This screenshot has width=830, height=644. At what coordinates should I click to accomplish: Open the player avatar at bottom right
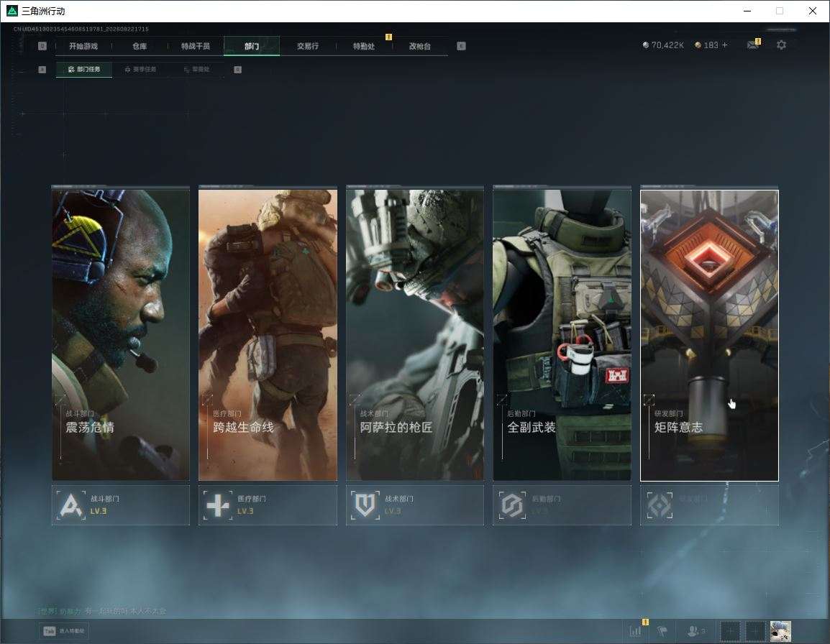point(780,631)
